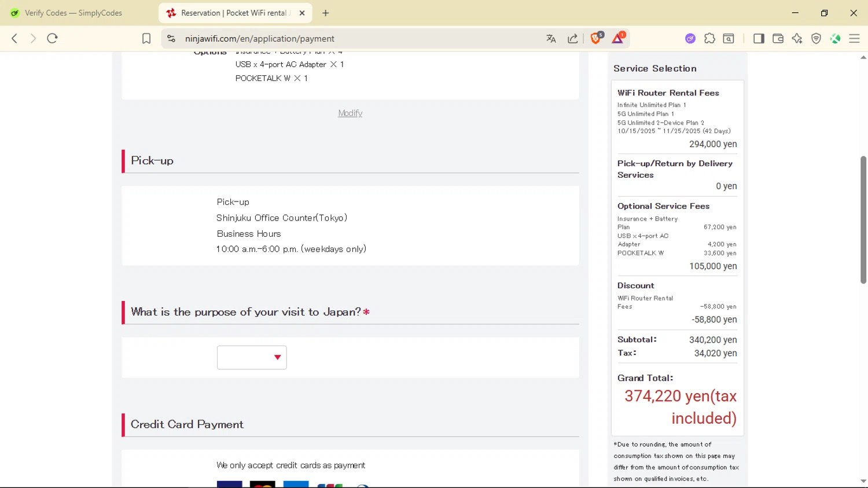The height and width of the screenshot is (488, 868).
Task: Click the Credit Card Payment heading
Action: pos(187,424)
